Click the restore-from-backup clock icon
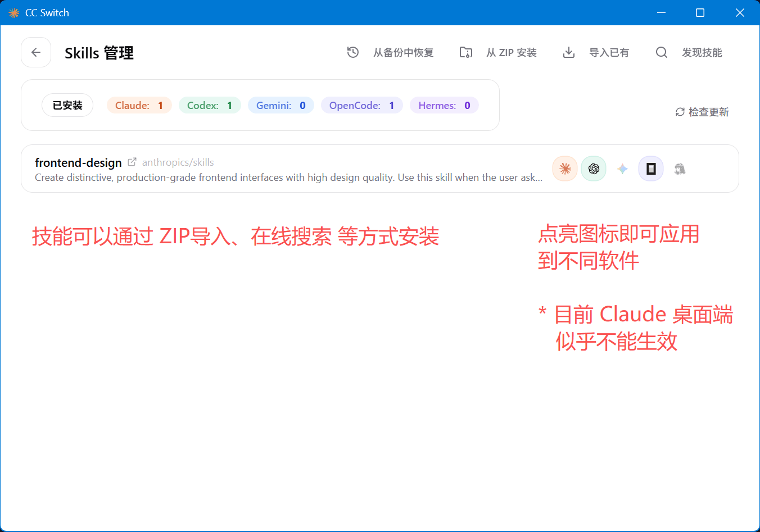 [x=353, y=52]
